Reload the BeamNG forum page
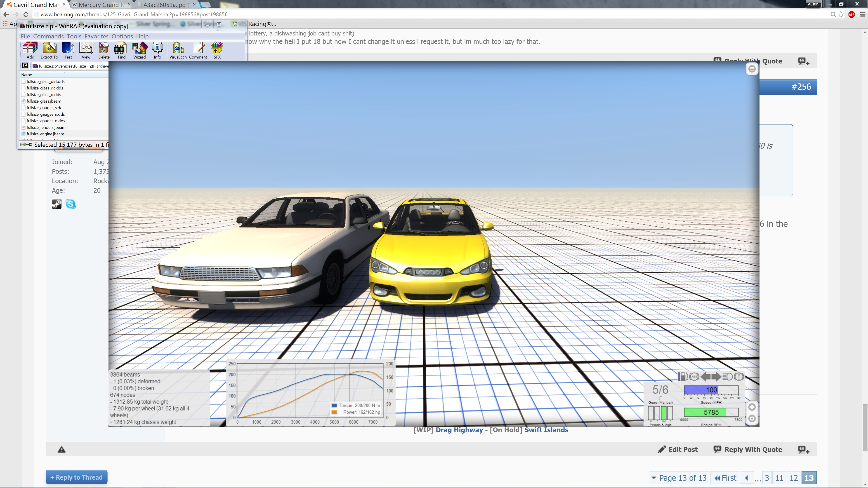868x488 pixels. pyautogui.click(x=26, y=14)
